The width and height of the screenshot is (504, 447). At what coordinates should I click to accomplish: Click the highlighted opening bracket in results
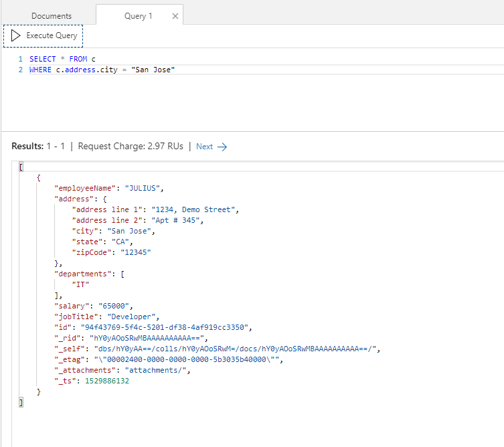pos(21,167)
